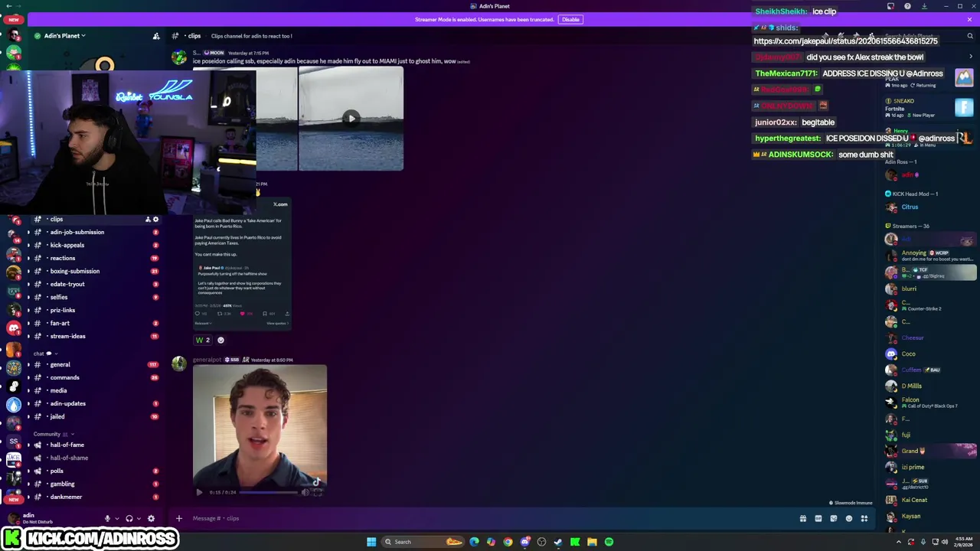Expand the gambling channel arrow

pyautogui.click(x=29, y=484)
